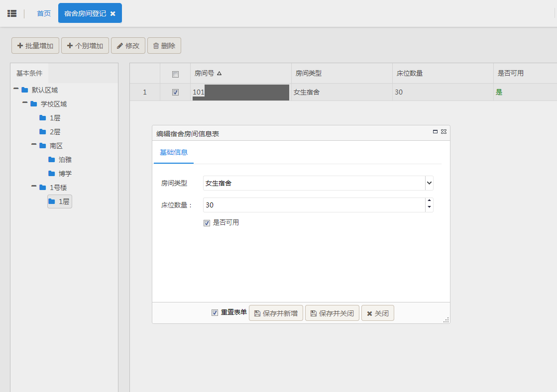Toggle the 是否可用 checkbox in dialog
This screenshot has height=392, width=557.
[x=207, y=223]
